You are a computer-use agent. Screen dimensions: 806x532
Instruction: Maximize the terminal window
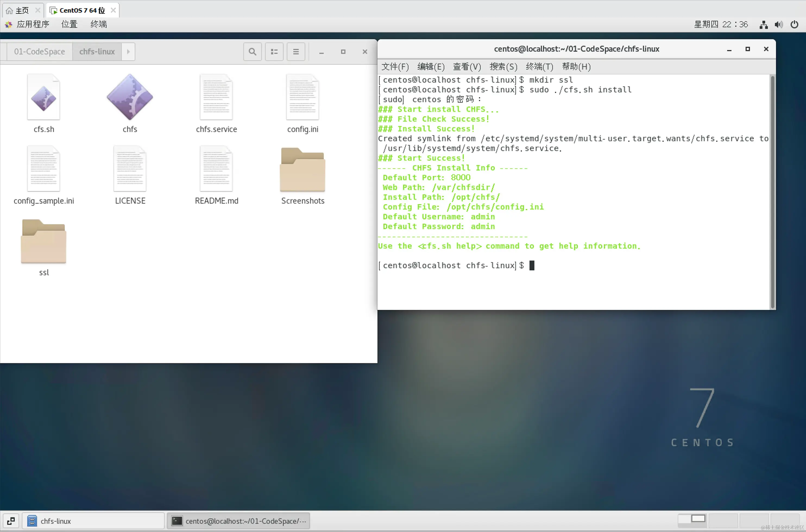[x=748, y=49]
